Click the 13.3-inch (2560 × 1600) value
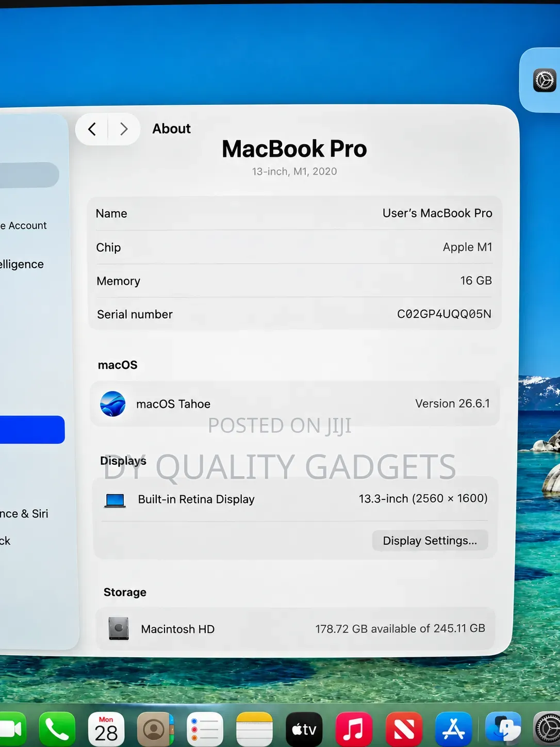Screen dimensions: 560x747 coord(423,498)
